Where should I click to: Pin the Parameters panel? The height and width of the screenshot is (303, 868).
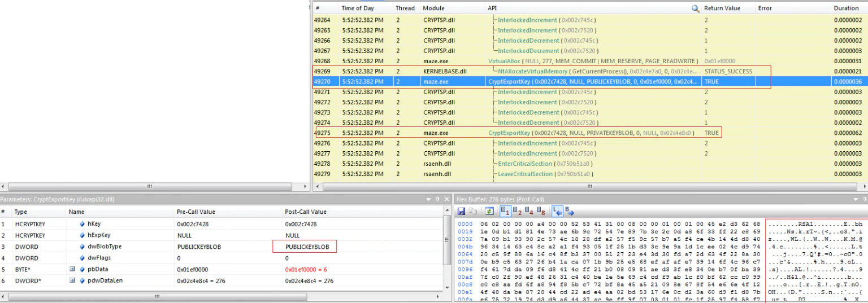coord(437,199)
